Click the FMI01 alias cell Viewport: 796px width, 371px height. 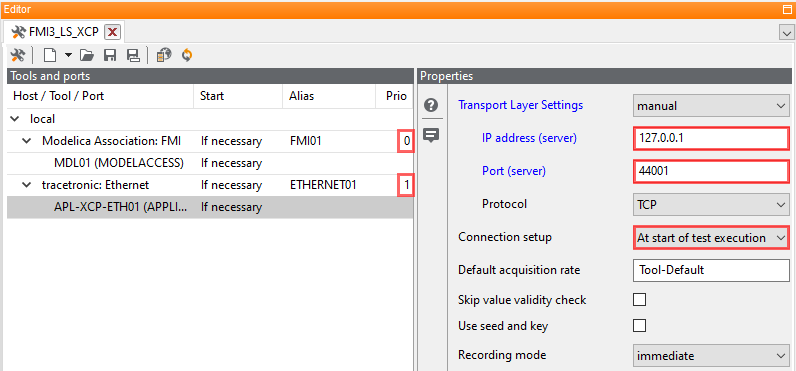pos(305,141)
